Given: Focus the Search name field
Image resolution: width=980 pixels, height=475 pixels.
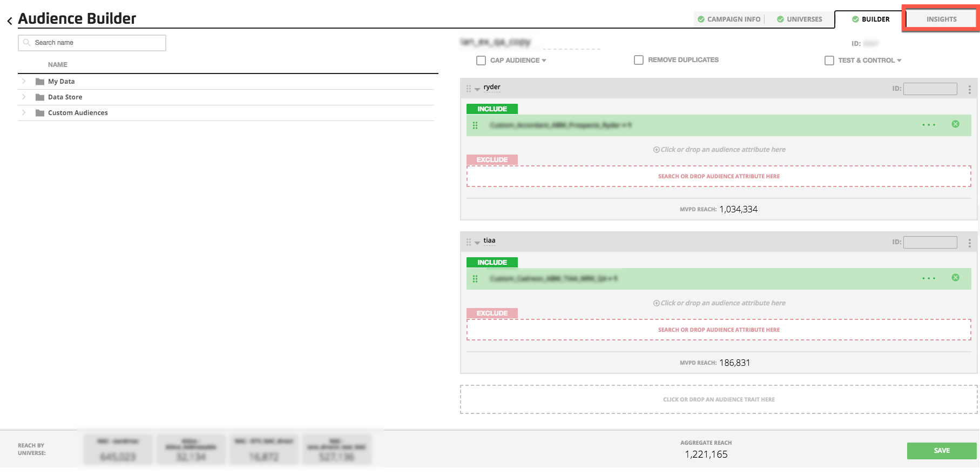Looking at the screenshot, I should click(x=92, y=43).
